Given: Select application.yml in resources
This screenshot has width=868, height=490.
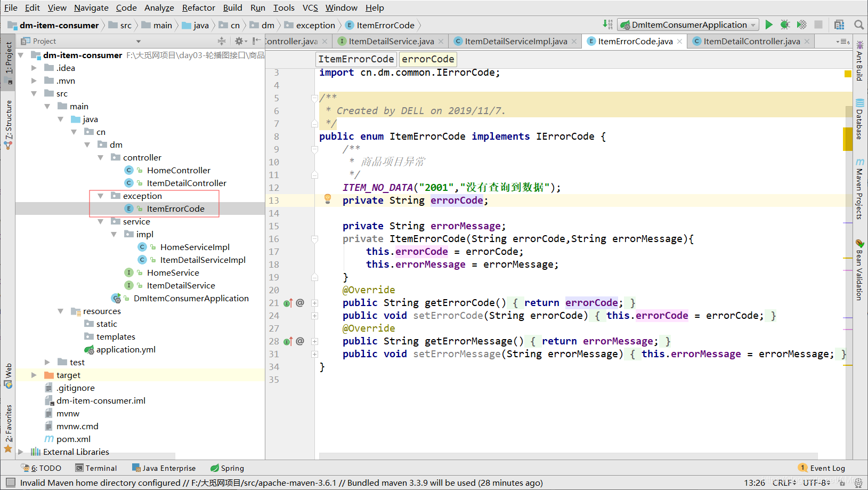Looking at the screenshot, I should point(126,349).
